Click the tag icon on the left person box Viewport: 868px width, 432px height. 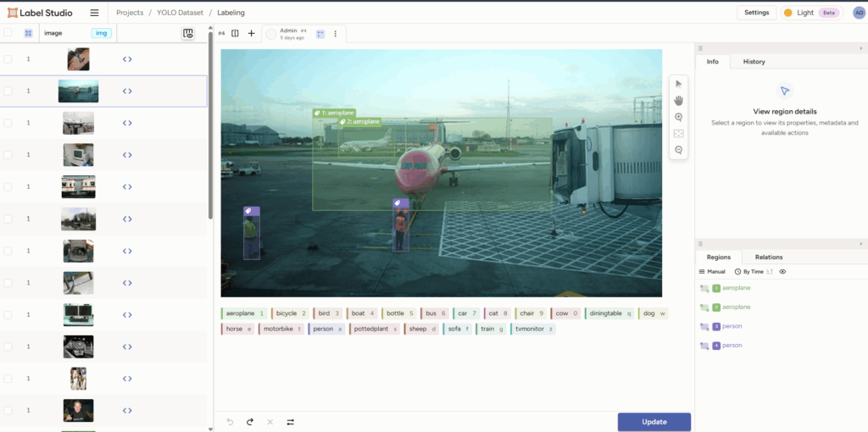pyautogui.click(x=248, y=211)
